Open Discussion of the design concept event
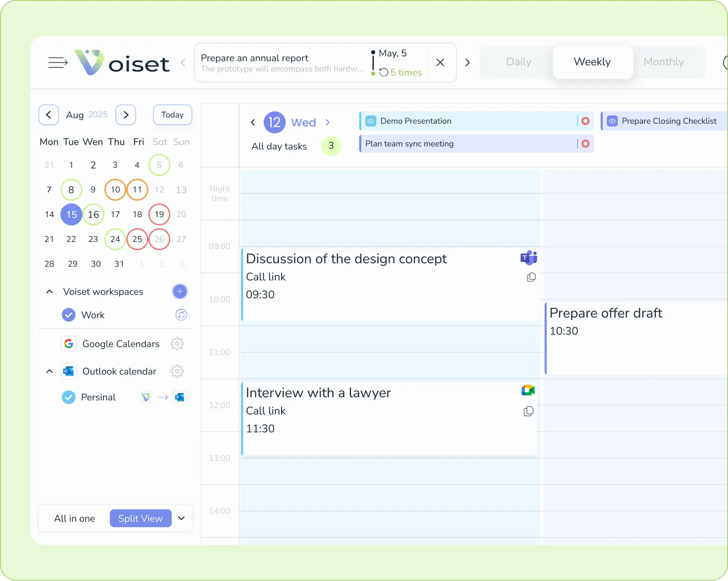 [x=390, y=284]
